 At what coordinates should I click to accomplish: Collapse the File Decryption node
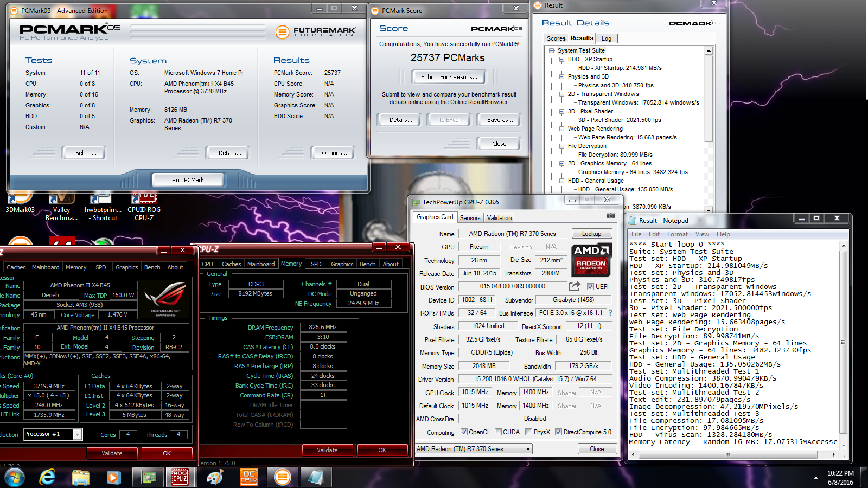click(x=562, y=146)
